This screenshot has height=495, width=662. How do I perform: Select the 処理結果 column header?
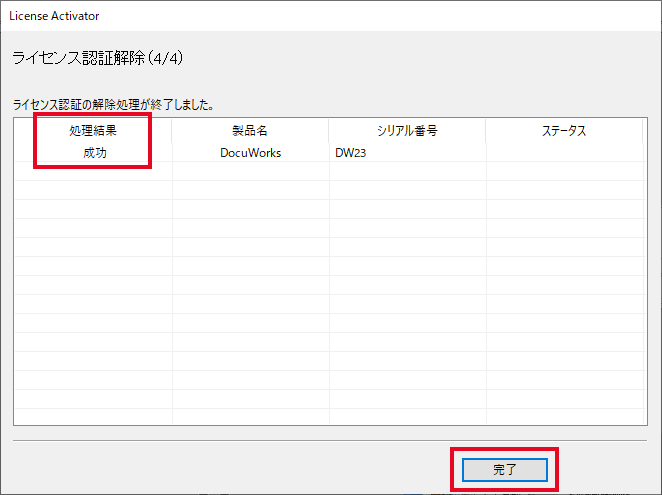[93, 131]
